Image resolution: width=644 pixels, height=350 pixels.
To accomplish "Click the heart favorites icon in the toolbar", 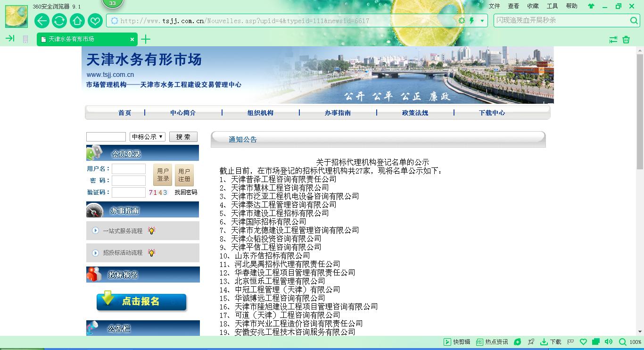I will coord(95,21).
